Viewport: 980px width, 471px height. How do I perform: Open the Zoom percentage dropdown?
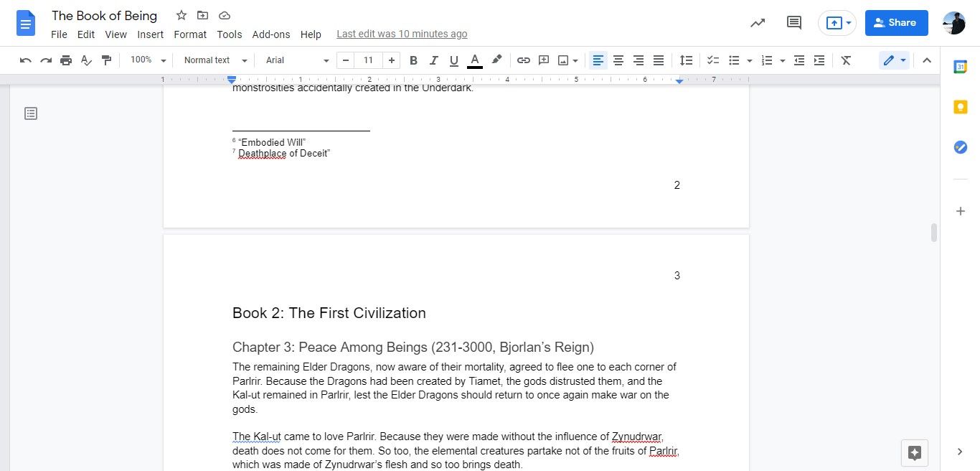tap(146, 60)
